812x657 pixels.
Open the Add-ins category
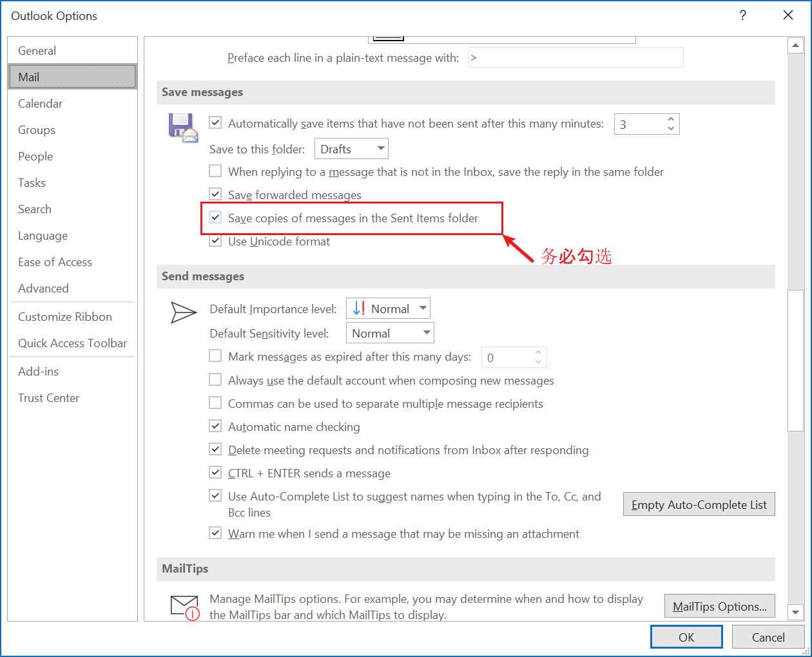click(x=72, y=371)
